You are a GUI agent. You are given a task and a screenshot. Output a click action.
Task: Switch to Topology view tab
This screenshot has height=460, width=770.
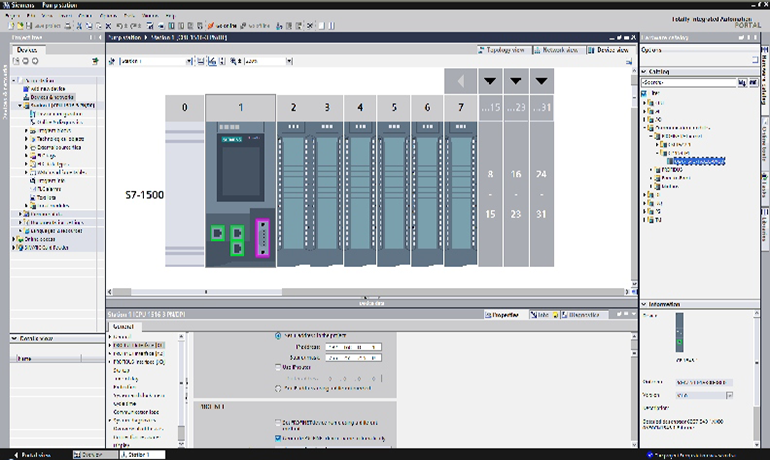click(503, 48)
